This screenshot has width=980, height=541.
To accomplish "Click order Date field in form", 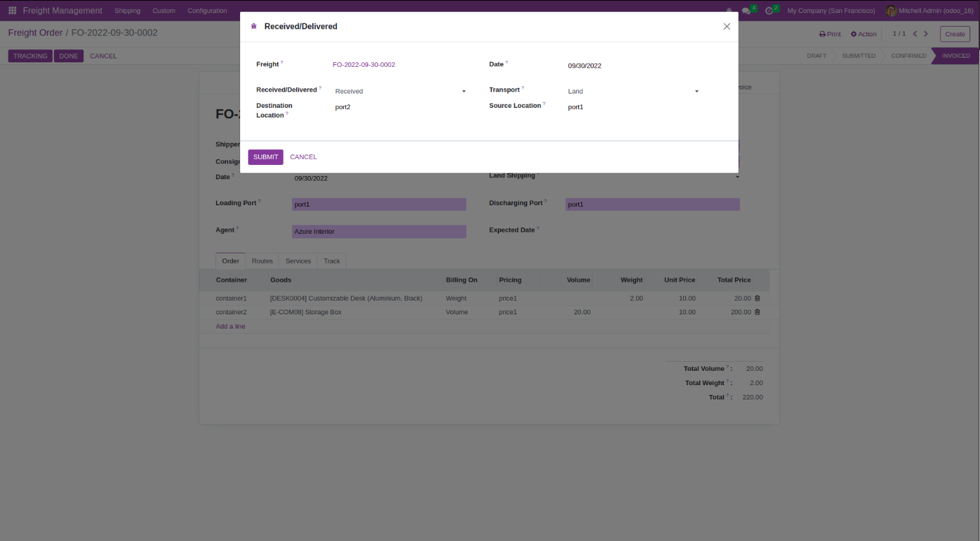I will tap(379, 179).
